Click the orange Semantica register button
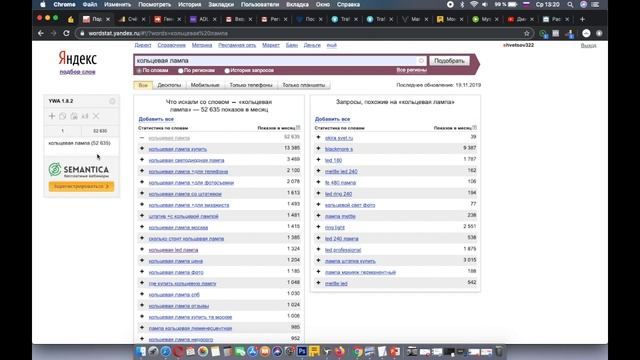 [81, 187]
